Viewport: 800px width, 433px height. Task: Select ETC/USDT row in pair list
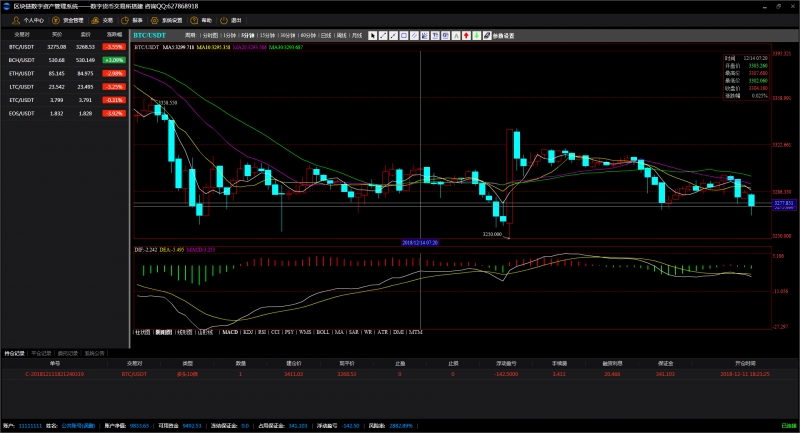pyautogui.click(x=65, y=100)
